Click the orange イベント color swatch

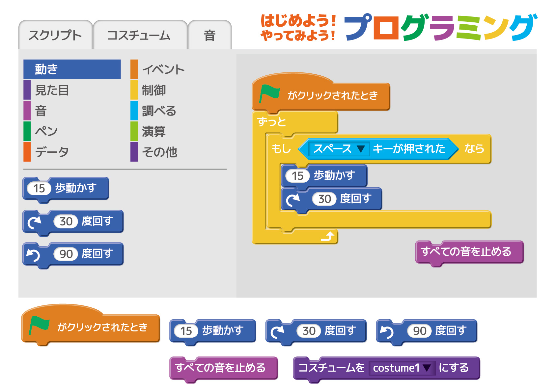coord(134,69)
